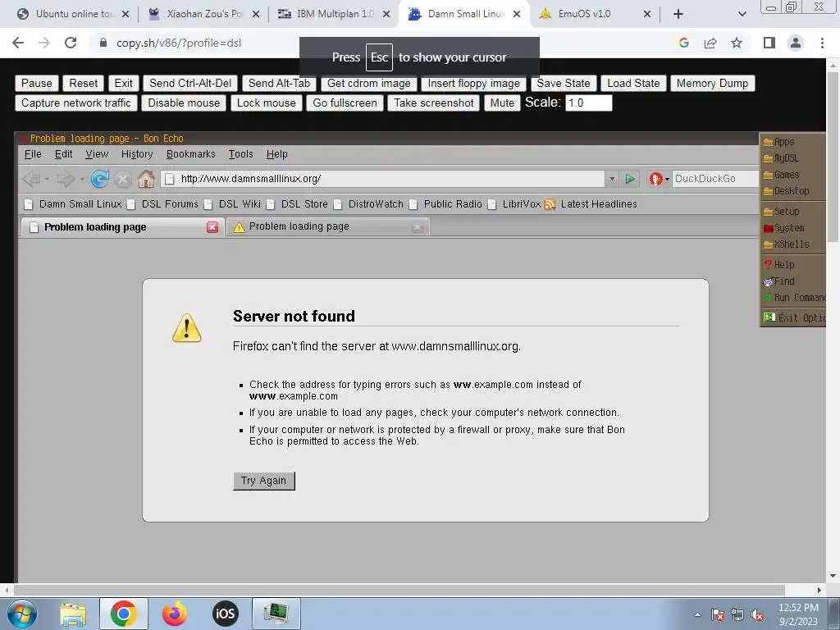Click the Reset emulator button

(x=83, y=83)
